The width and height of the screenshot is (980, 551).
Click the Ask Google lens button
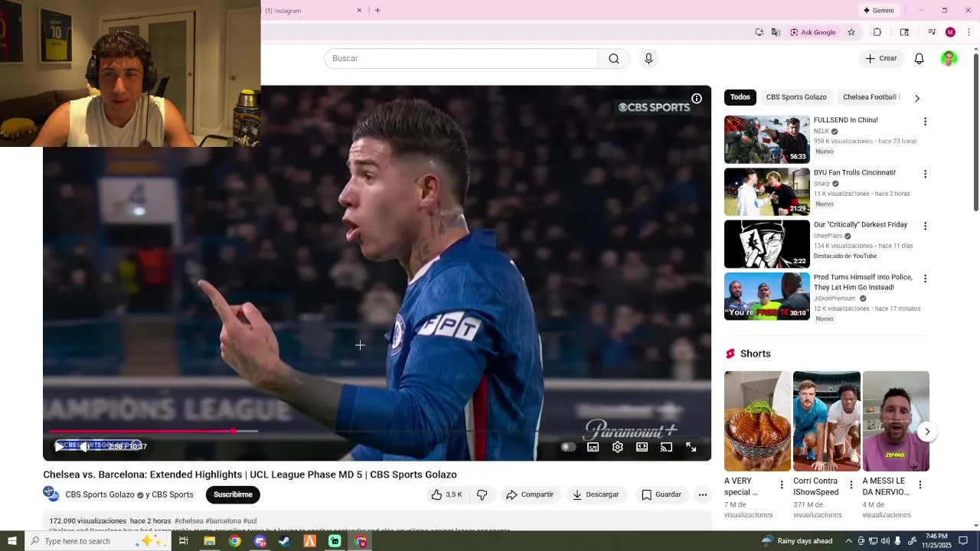[813, 32]
